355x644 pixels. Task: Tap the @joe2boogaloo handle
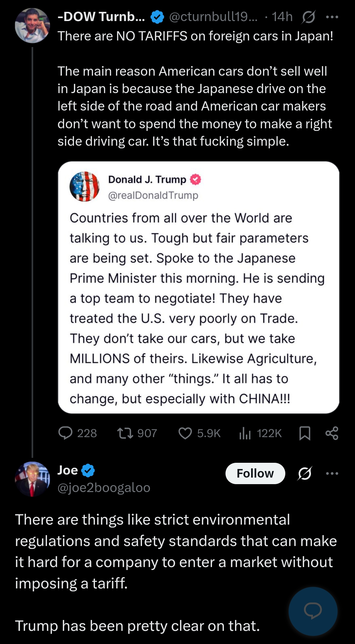pyautogui.click(x=104, y=487)
